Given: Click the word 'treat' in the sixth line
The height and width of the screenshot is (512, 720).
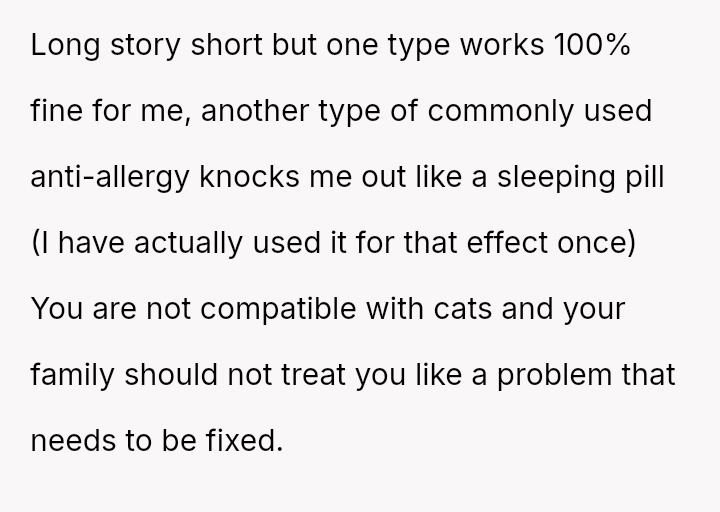Looking at the screenshot, I should click(313, 375).
